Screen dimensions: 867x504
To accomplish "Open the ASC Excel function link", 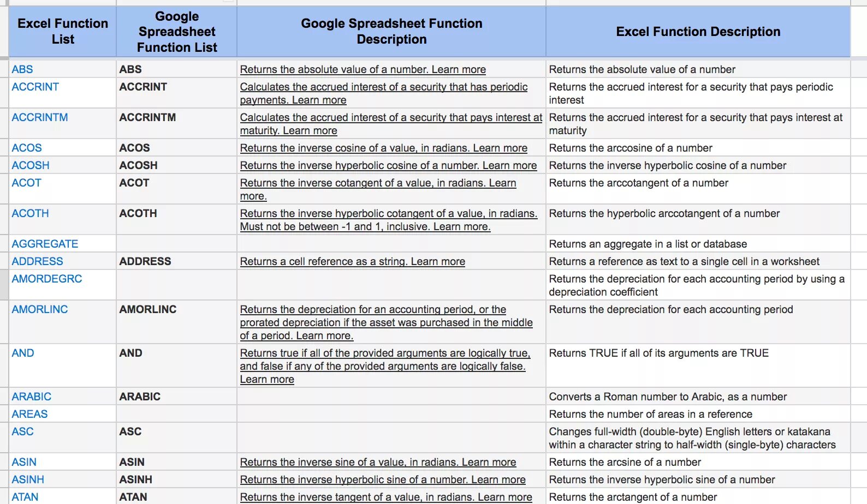I will pos(23,431).
